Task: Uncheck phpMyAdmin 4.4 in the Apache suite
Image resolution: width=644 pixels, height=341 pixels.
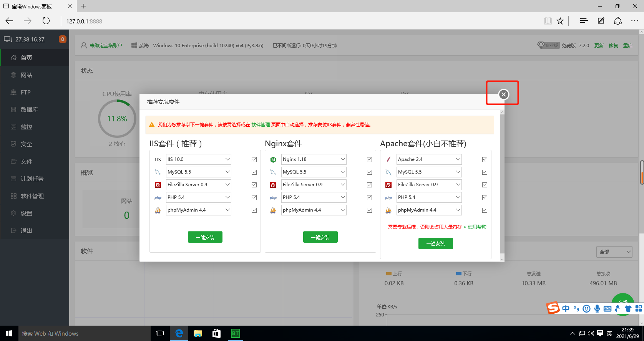Action: (x=485, y=210)
